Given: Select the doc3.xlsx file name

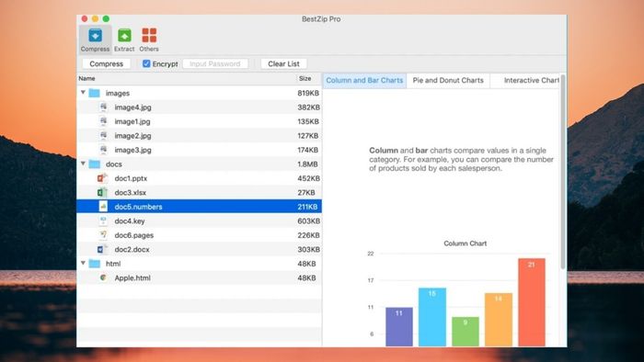Looking at the screenshot, I should click(131, 193).
